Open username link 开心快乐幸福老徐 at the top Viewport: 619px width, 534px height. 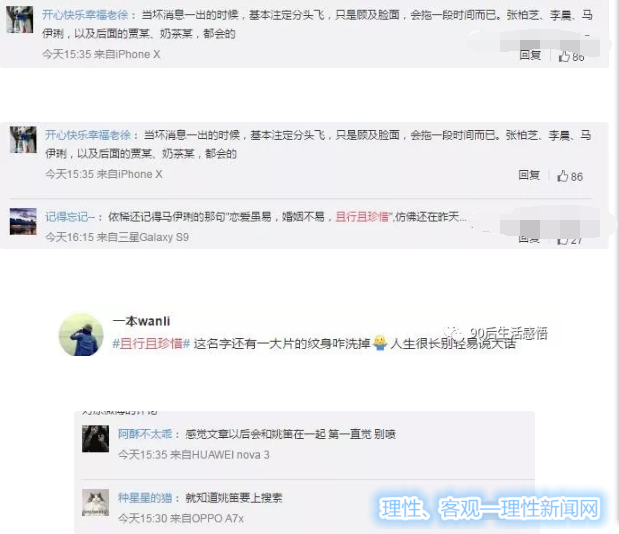tap(85, 15)
